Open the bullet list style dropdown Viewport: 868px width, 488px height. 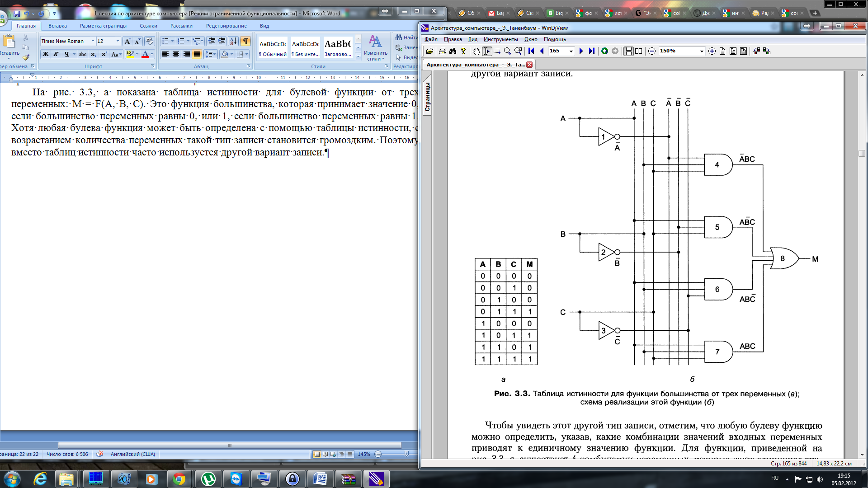[172, 41]
